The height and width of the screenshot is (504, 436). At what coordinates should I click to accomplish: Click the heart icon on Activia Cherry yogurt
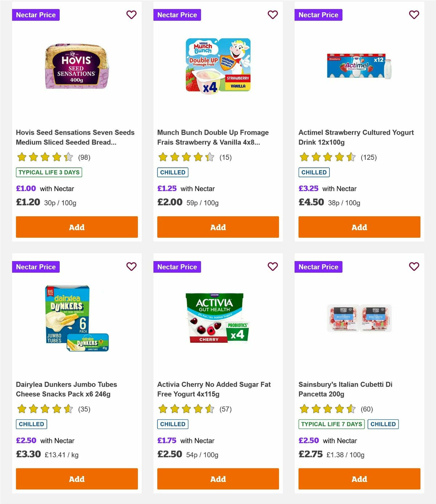(x=272, y=266)
